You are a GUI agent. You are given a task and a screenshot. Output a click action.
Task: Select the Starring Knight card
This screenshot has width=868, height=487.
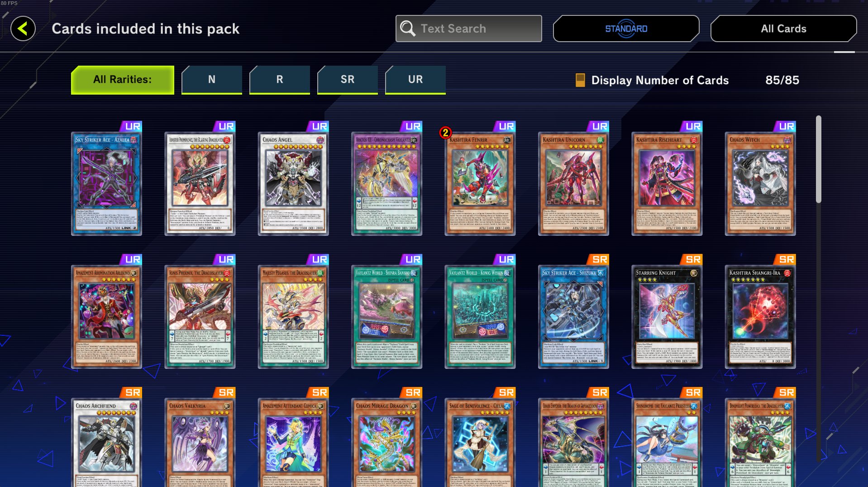pyautogui.click(x=667, y=316)
